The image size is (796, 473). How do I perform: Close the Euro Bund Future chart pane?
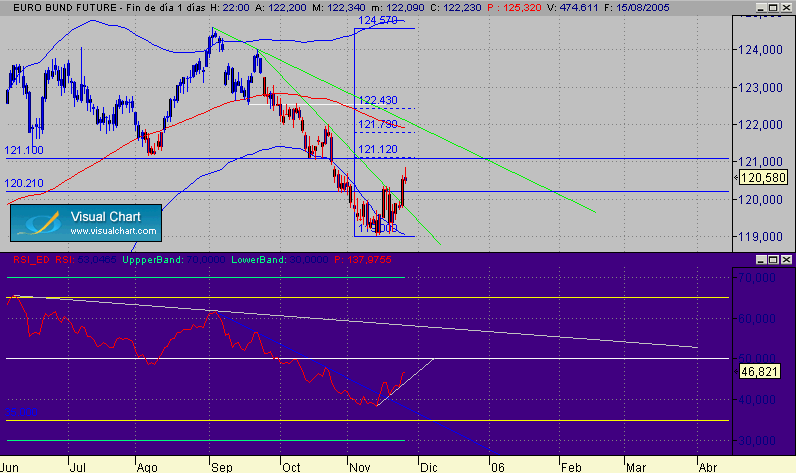tap(786, 8)
